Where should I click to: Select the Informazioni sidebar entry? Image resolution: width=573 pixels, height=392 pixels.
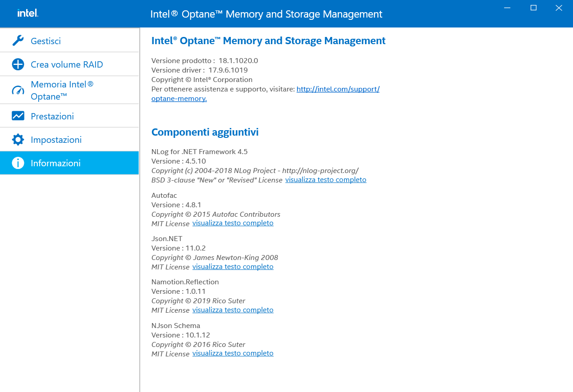55,163
